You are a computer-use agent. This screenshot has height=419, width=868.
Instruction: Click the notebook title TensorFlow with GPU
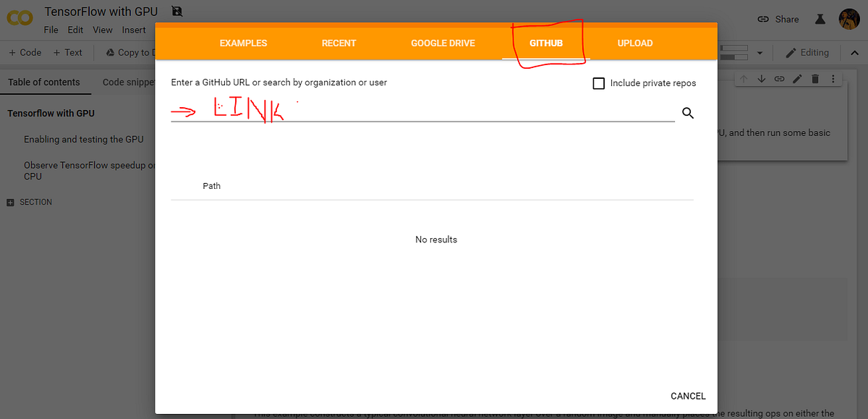pos(101,12)
